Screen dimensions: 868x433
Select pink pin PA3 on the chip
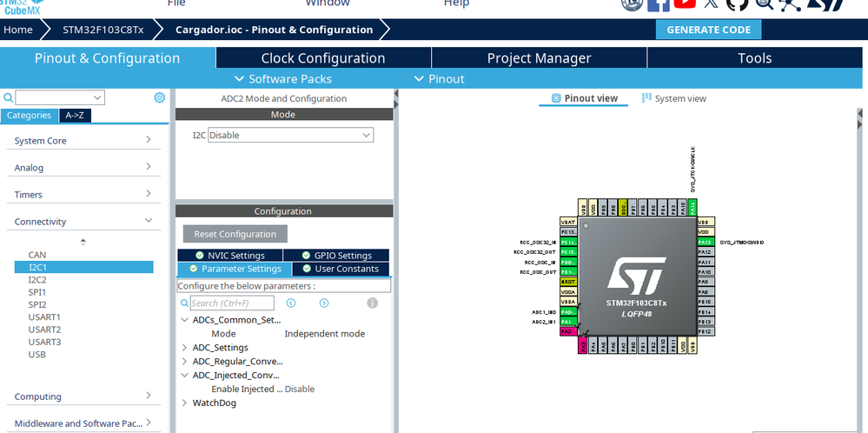[583, 345]
